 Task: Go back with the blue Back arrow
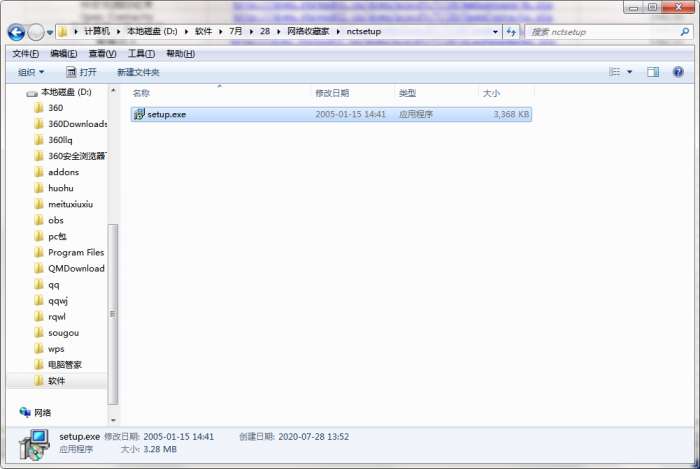tap(16, 32)
